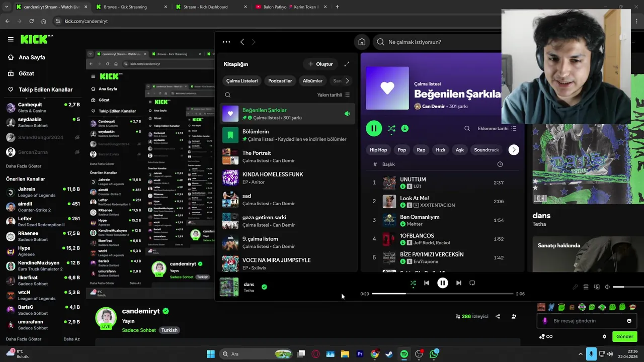
Task: Show more library filter chips
Action: pyautogui.click(x=347, y=81)
